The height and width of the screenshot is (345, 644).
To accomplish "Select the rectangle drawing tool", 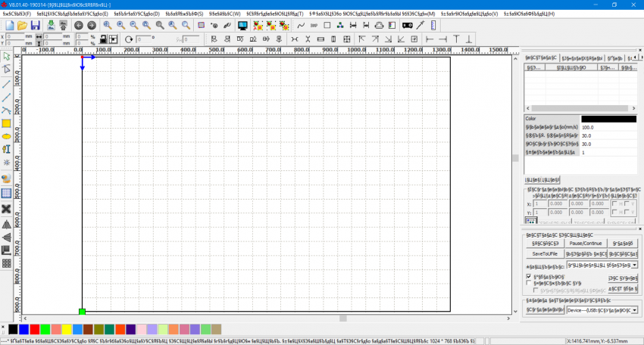I will click(x=6, y=123).
